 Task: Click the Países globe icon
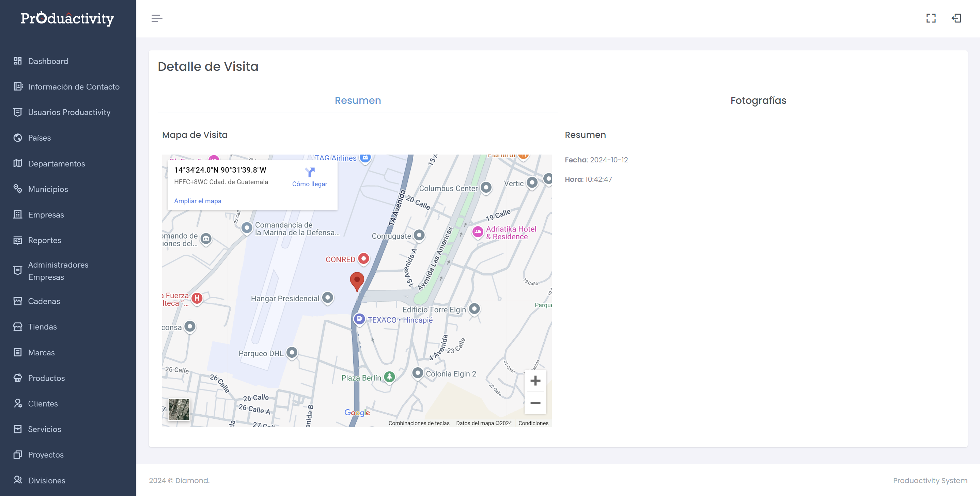pyautogui.click(x=17, y=138)
